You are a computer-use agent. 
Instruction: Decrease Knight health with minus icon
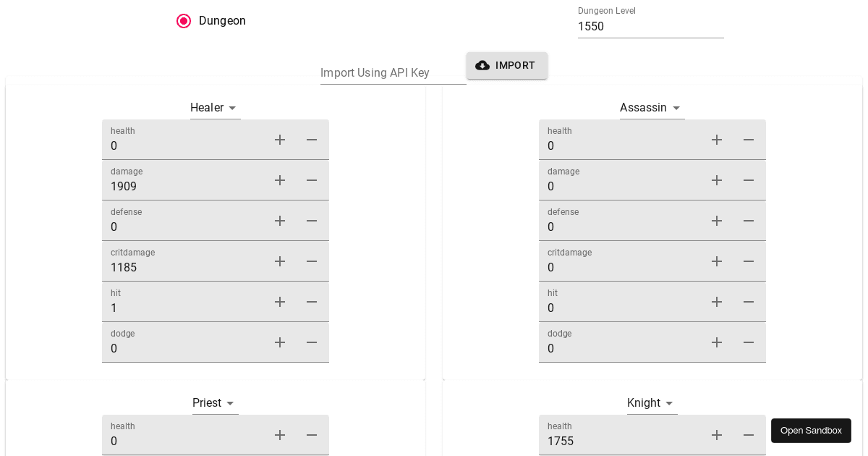749,435
